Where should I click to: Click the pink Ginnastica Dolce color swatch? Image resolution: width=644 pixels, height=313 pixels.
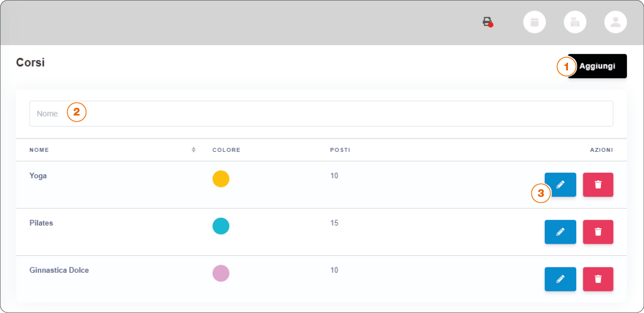[220, 273]
